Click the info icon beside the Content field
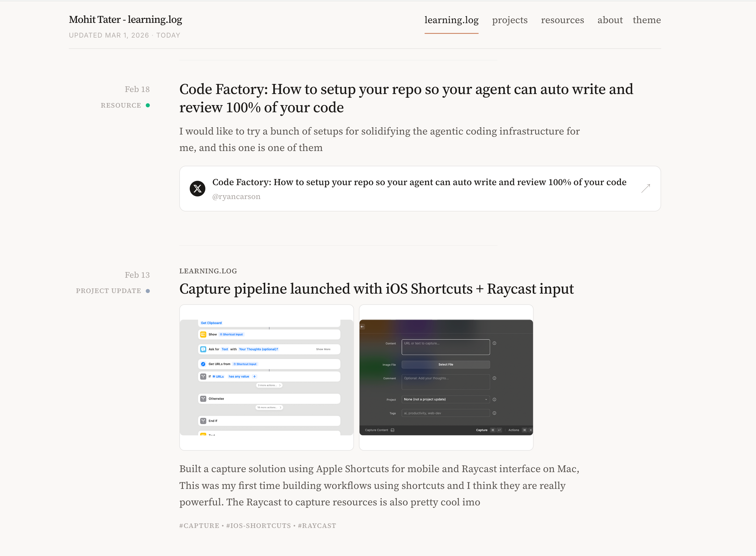 pos(494,343)
